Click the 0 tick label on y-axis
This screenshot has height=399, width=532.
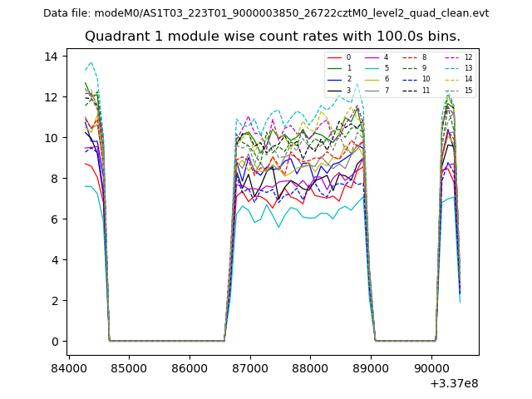pos(53,342)
